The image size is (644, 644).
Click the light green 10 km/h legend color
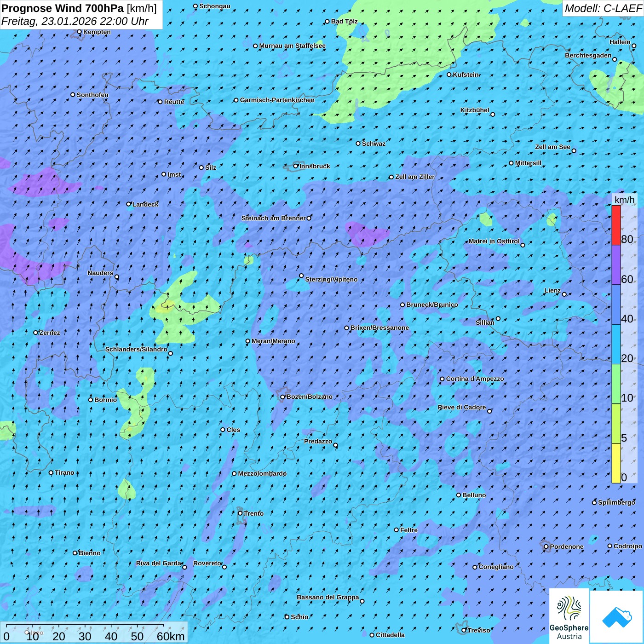pyautogui.click(x=616, y=384)
